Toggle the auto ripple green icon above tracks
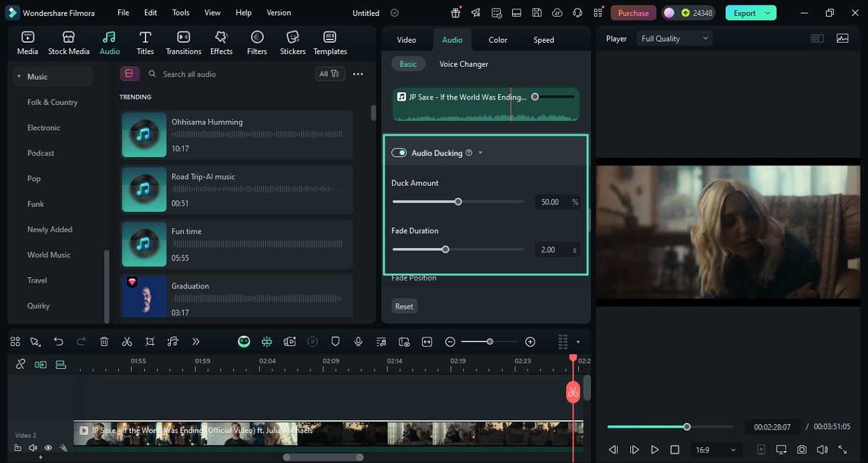Screen dimensions: 868x463 (x=41, y=364)
